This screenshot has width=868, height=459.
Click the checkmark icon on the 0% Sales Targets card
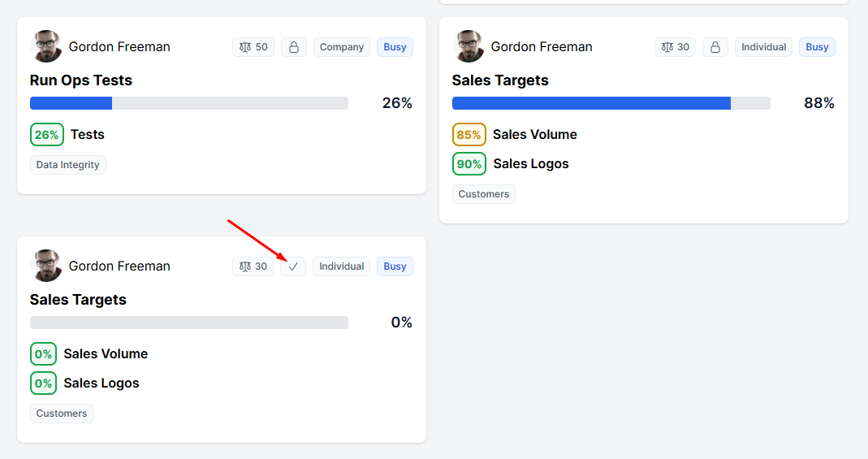click(293, 266)
